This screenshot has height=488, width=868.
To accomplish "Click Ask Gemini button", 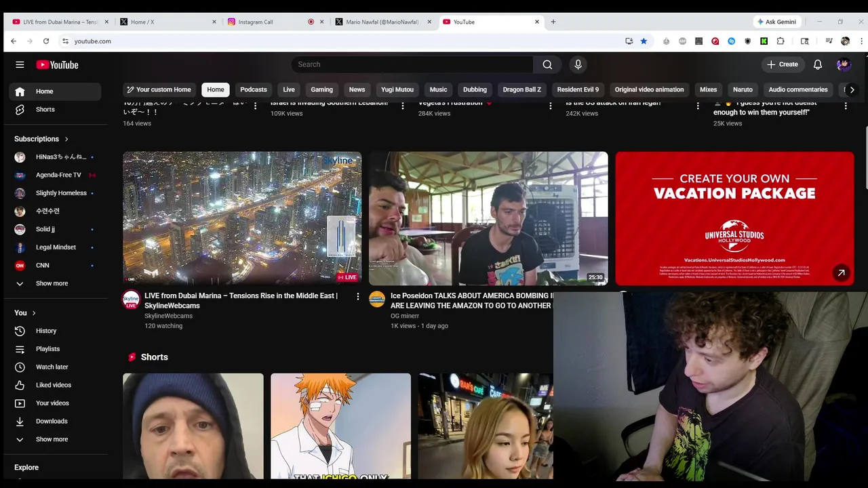I will [x=776, y=22].
